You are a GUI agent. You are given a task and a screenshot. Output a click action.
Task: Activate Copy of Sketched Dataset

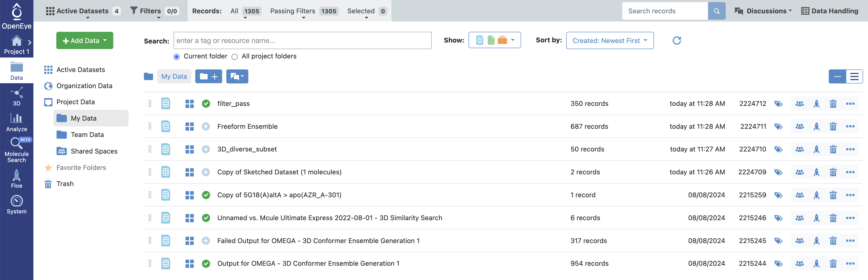(206, 172)
